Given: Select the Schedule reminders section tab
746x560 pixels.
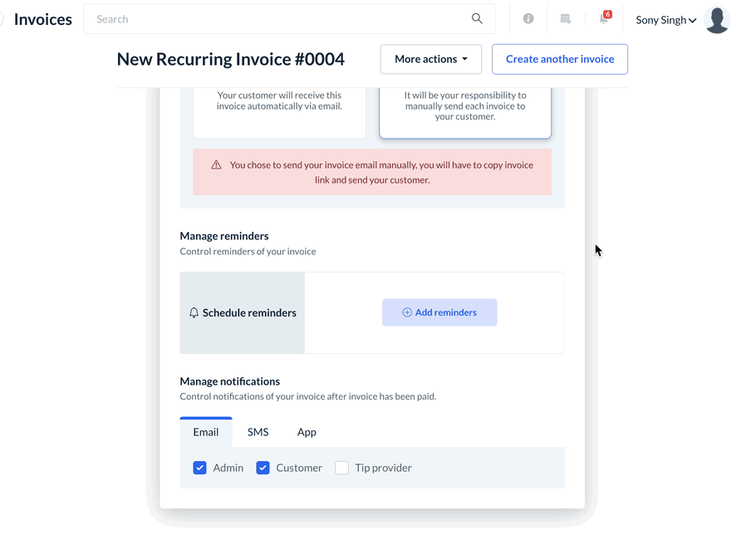Looking at the screenshot, I should pyautogui.click(x=243, y=312).
